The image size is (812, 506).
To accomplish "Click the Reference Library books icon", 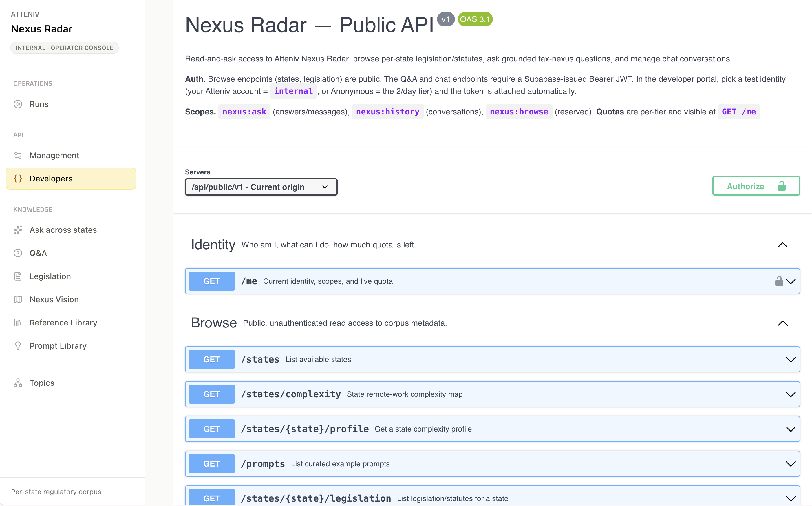I will coord(18,323).
